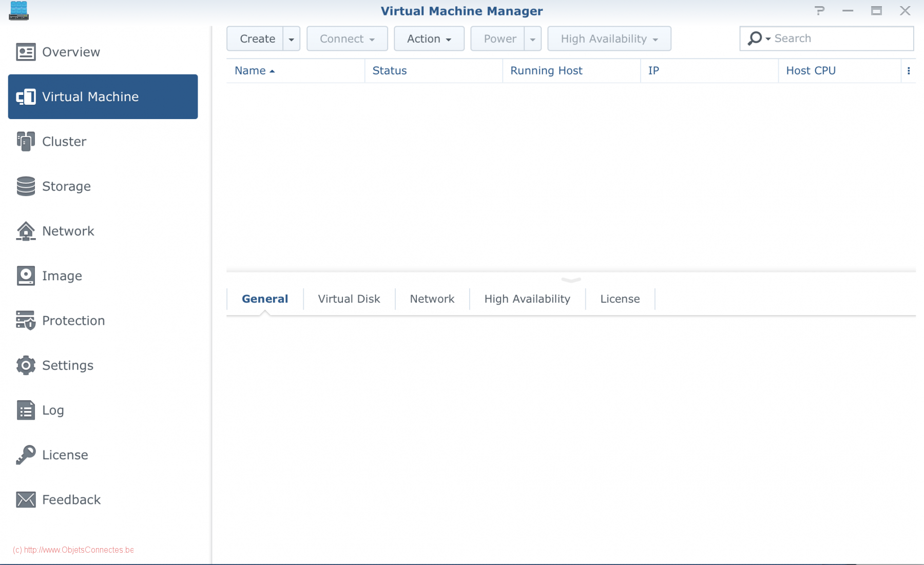
Task: Open the Storage section
Action: [x=66, y=186]
